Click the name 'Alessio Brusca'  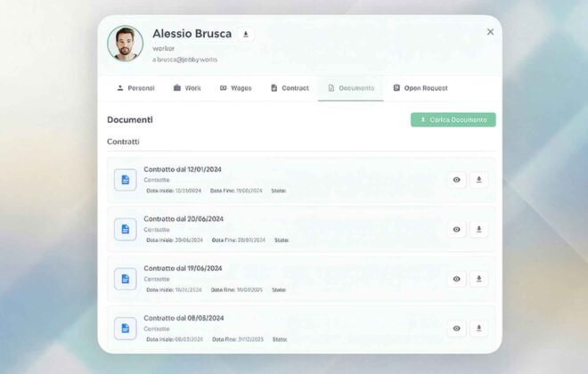[x=192, y=34]
